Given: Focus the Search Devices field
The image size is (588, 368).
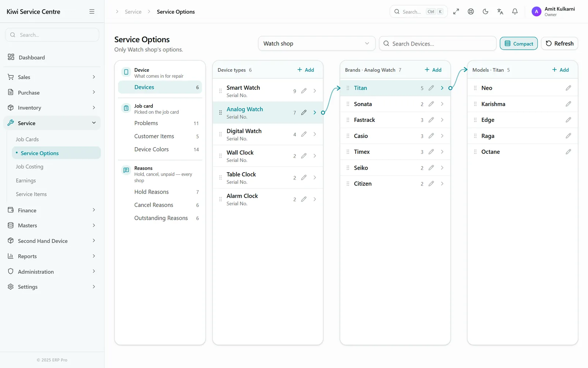Looking at the screenshot, I should 438,43.
